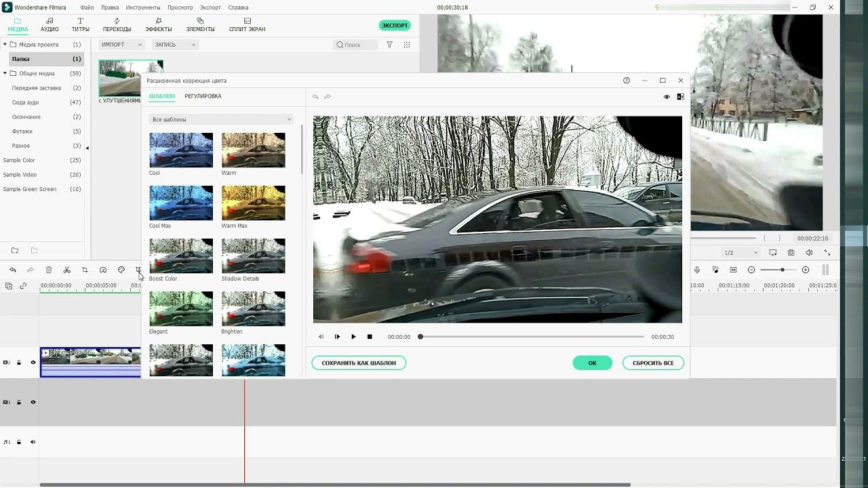
Task: Take a snapshot with the camera icon
Action: [x=791, y=253]
